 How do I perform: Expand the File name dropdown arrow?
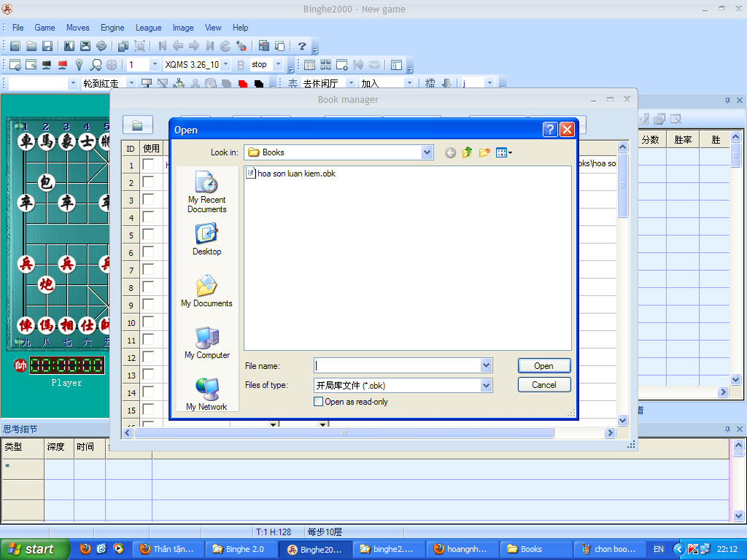486,366
